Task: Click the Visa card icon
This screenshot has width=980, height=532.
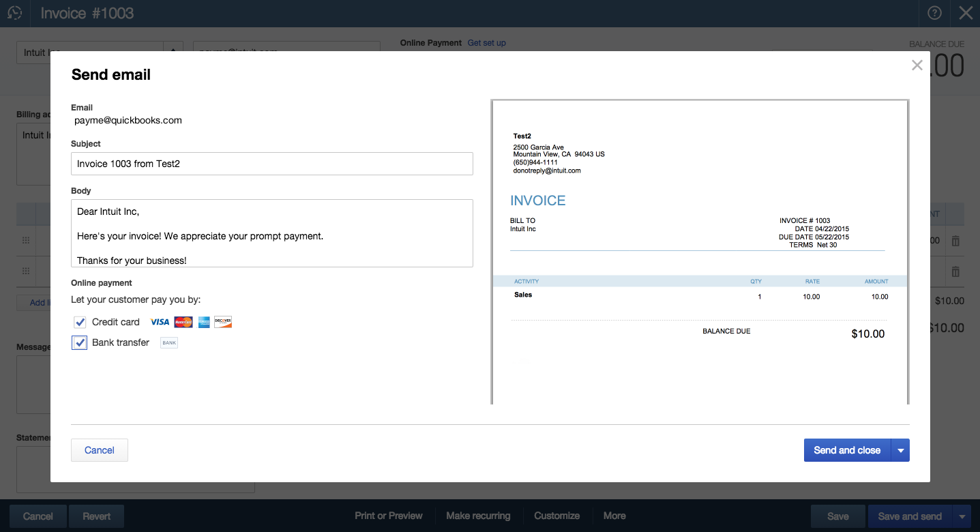Action: pos(160,322)
